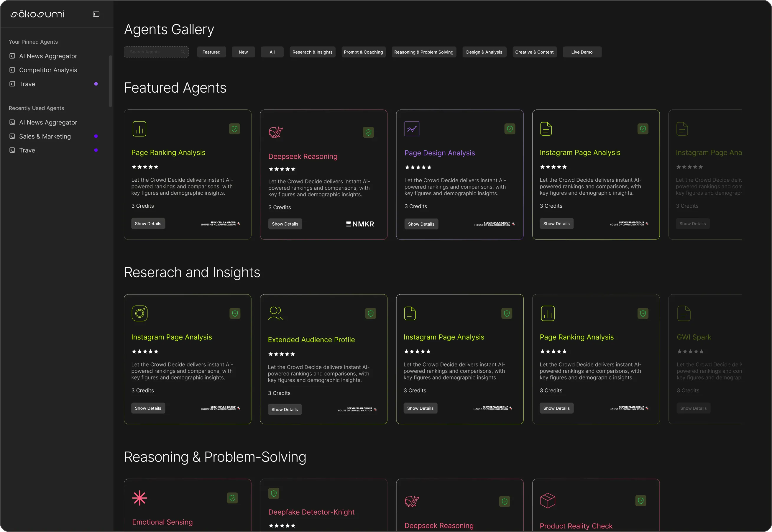The width and height of the screenshot is (772, 532).
Task: Click the Instagram camera icon in the Reserach and Insights section
Action: [139, 313]
